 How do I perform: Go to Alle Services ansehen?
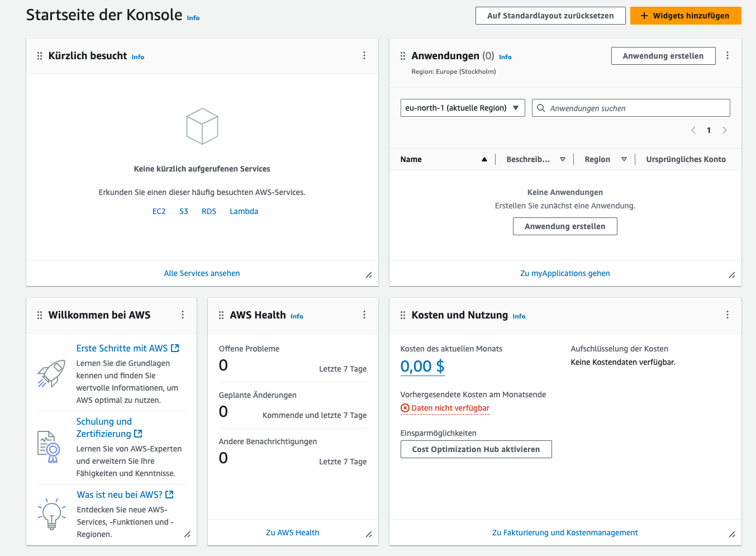(x=202, y=273)
